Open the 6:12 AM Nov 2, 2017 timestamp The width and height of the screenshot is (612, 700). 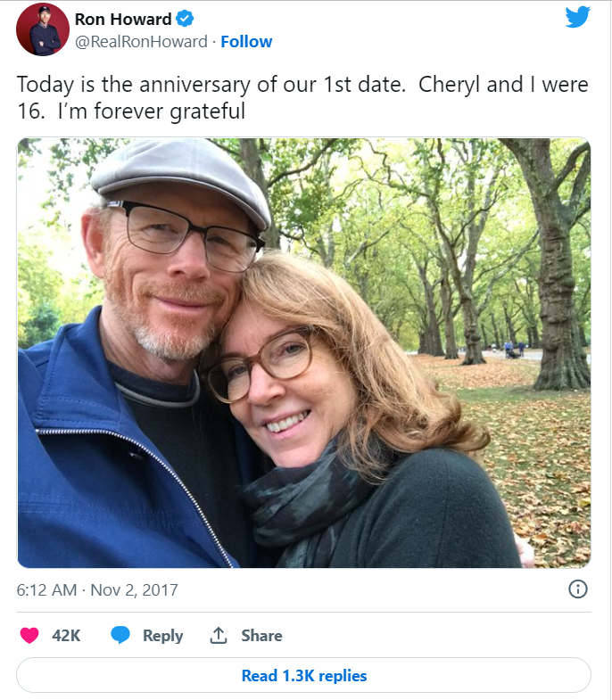click(97, 590)
